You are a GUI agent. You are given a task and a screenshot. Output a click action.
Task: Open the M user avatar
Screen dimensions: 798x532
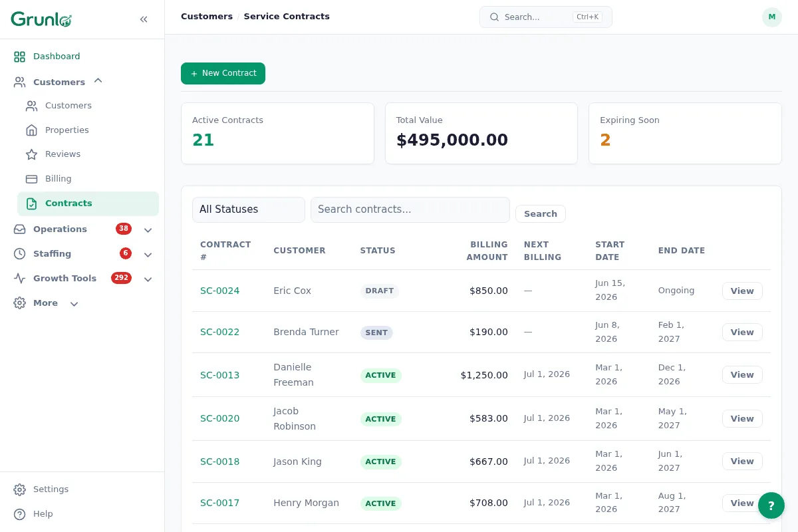click(x=771, y=17)
